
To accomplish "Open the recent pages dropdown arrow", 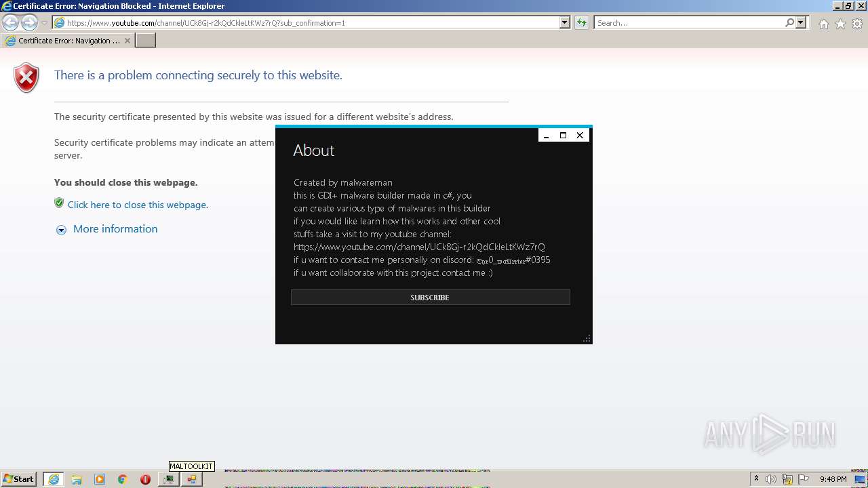I will pos(44,23).
